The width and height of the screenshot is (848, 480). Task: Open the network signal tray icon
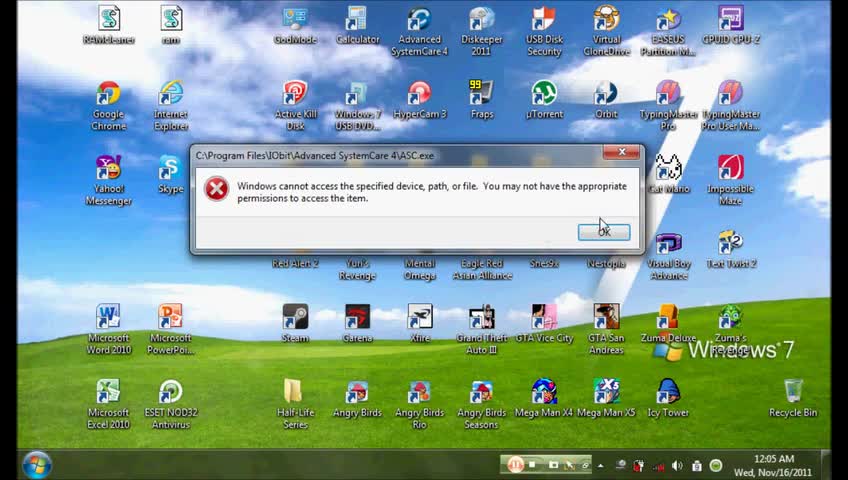(658, 466)
